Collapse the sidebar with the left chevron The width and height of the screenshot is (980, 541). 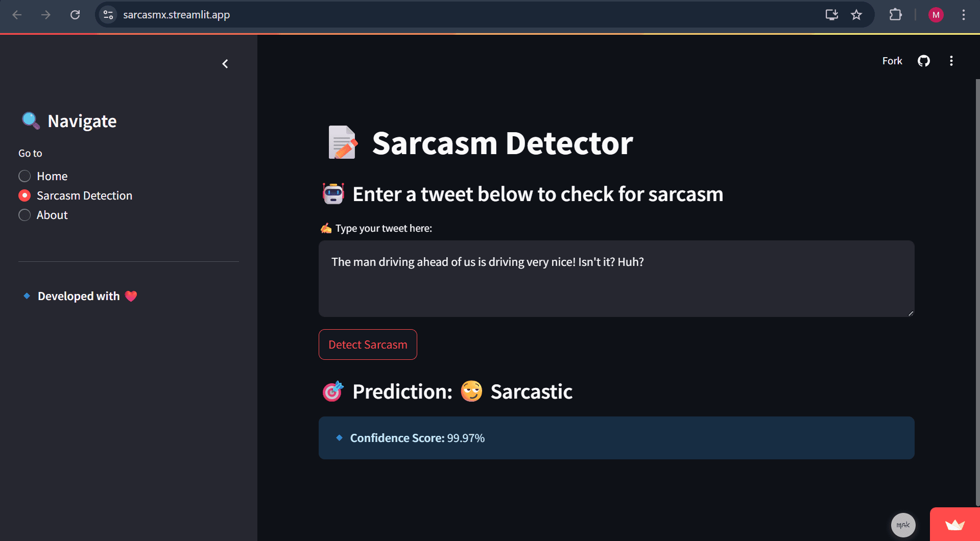[225, 63]
